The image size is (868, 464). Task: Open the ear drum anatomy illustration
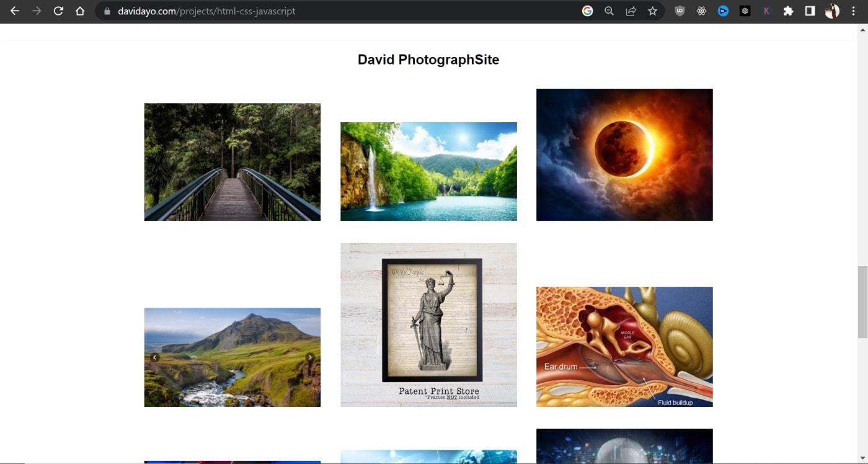click(624, 347)
